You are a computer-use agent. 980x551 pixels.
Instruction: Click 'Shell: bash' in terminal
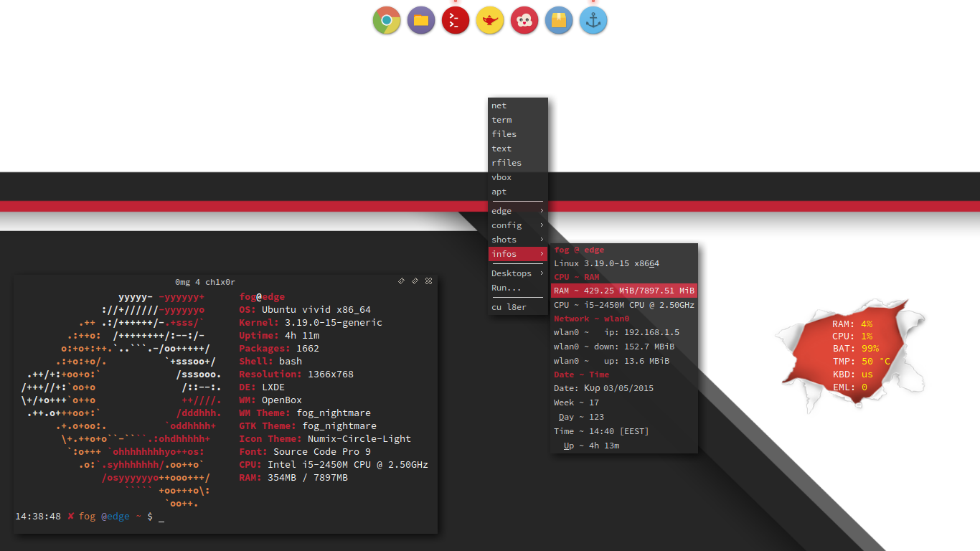(x=270, y=362)
